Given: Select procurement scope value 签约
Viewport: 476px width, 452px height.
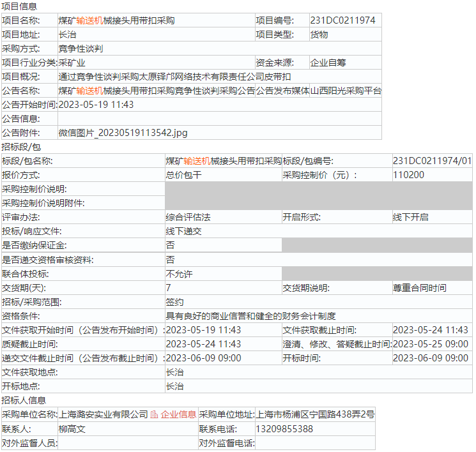Looking at the screenshot, I should [x=174, y=302].
